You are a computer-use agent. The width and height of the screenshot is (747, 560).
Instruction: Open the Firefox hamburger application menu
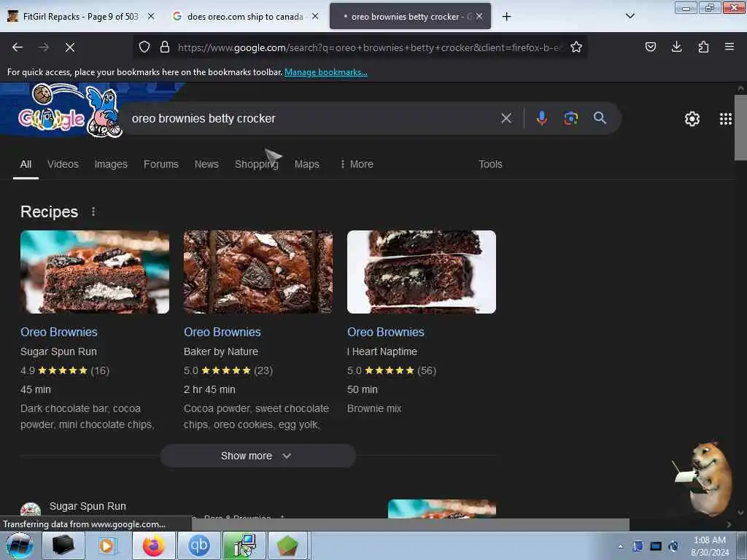729,47
